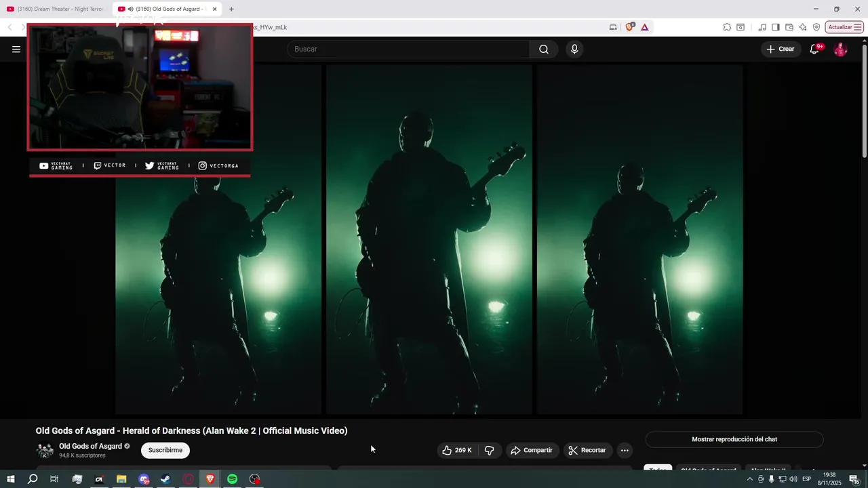The image size is (868, 488).
Task: Go back with browser back arrow
Action: pos(9,27)
